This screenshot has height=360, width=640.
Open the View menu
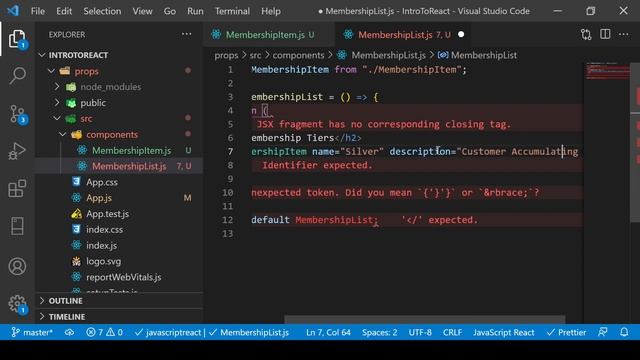point(142,11)
